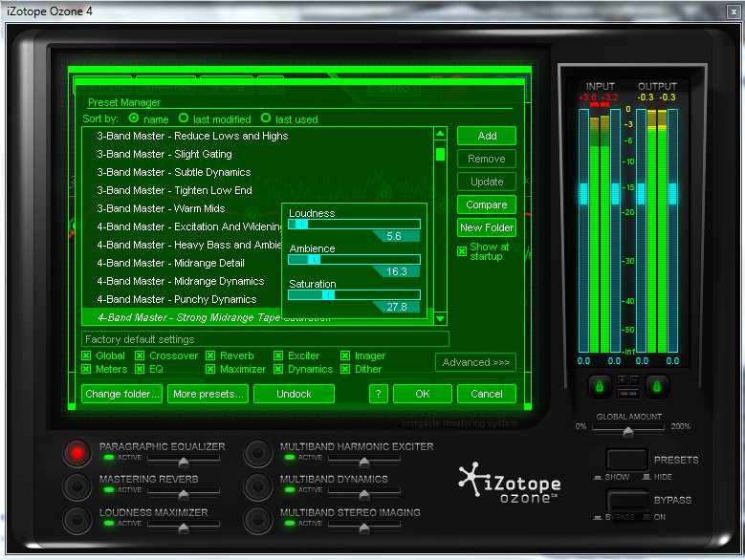745x560 pixels.
Task: Toggle the EQ checkbox
Action: coord(140,369)
